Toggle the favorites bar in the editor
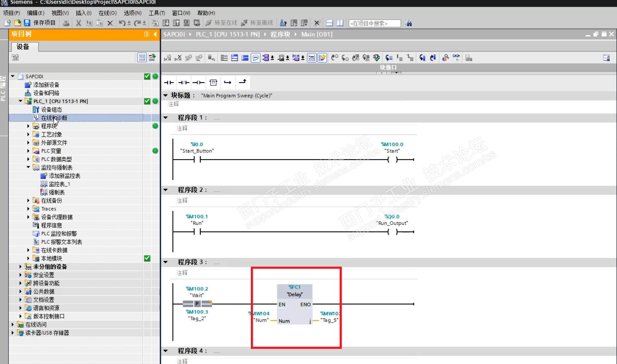 (322, 58)
